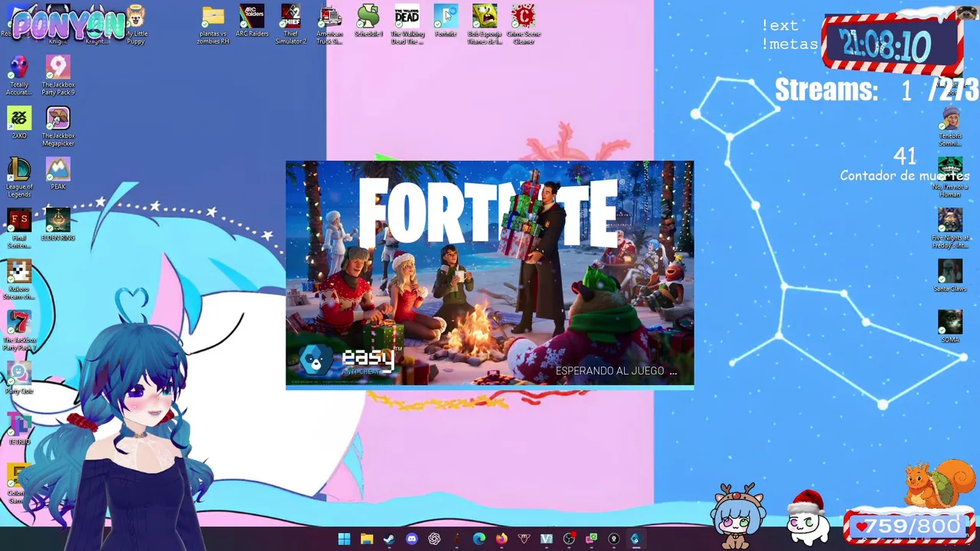Launch The Jackbox Party Pack 9
Image resolution: width=980 pixels, height=551 pixels.
[58, 76]
